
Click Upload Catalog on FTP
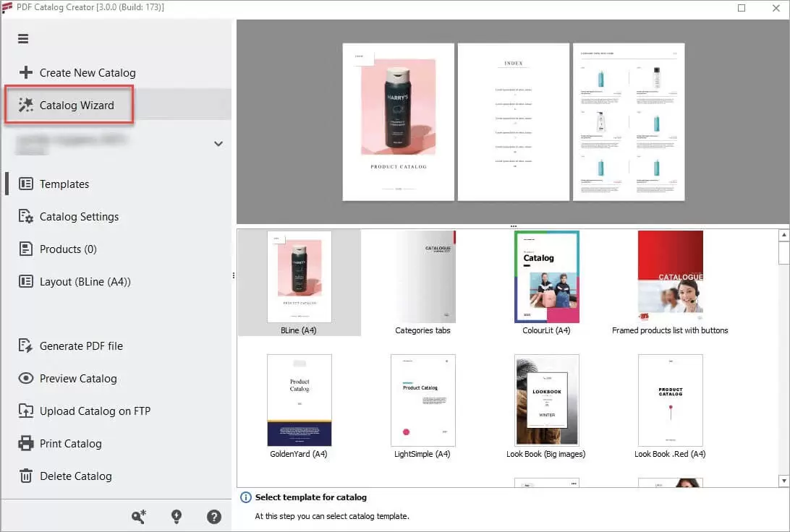point(95,411)
